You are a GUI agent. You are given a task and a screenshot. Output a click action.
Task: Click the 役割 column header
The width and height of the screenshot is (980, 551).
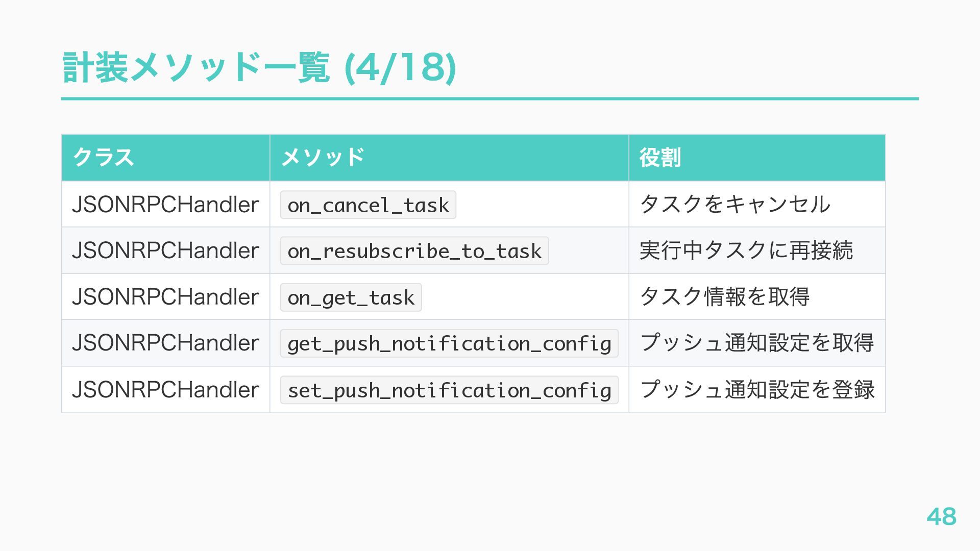pyautogui.click(x=660, y=157)
